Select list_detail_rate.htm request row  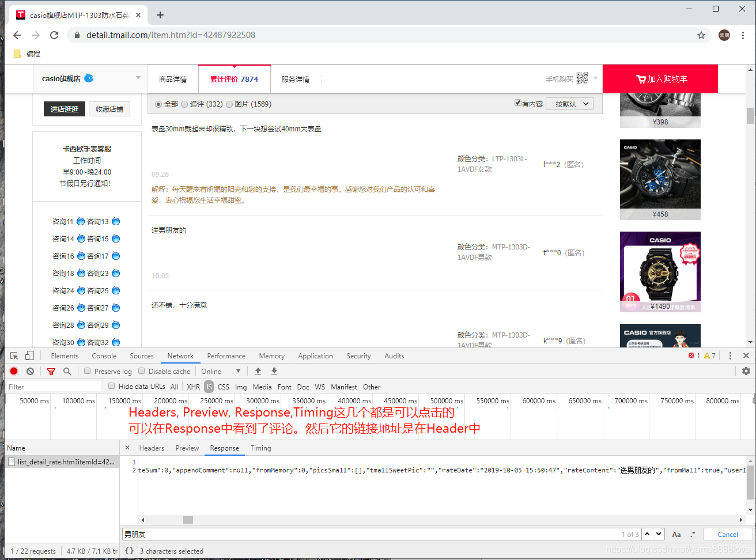pyautogui.click(x=62, y=462)
